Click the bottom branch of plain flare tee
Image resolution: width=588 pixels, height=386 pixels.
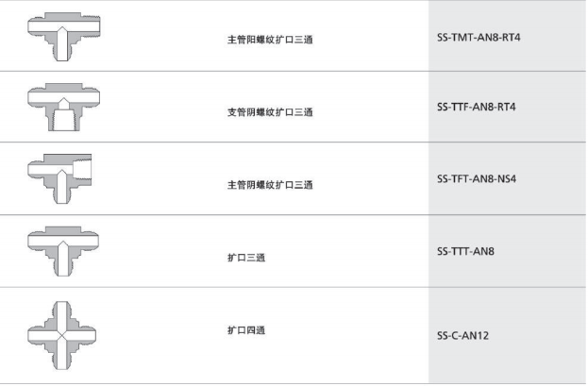[63, 264]
